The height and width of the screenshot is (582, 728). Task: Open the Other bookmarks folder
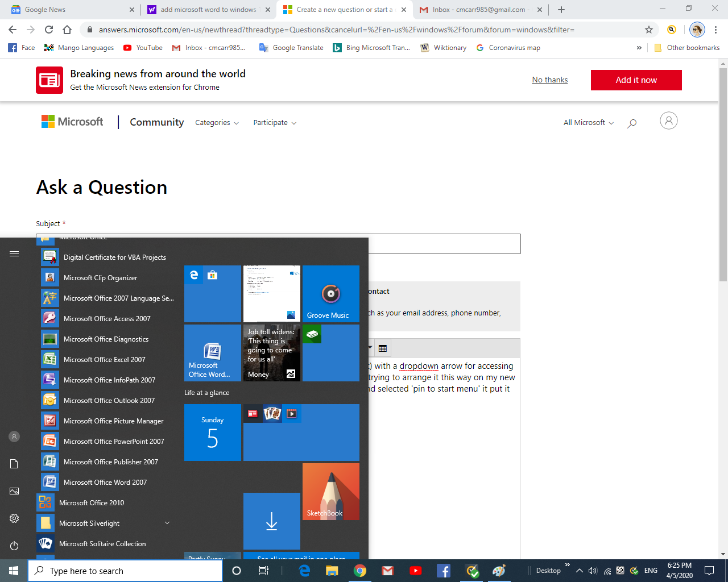pos(687,48)
